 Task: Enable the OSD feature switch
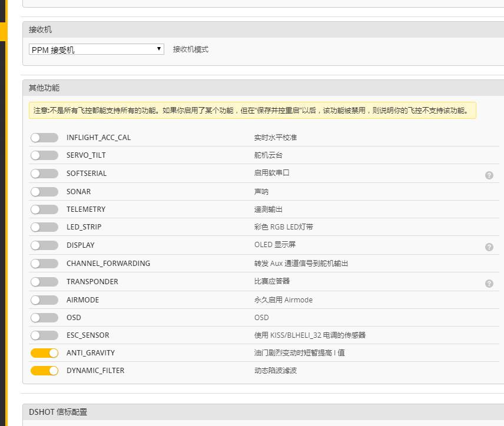point(44,318)
